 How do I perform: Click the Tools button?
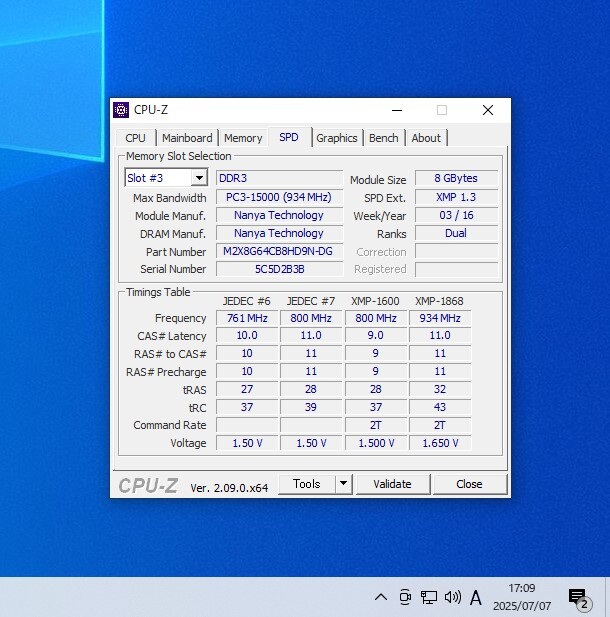coord(307,484)
